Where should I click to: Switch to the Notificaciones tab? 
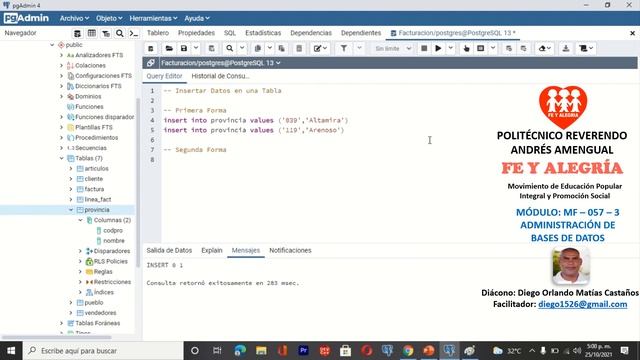(x=290, y=251)
